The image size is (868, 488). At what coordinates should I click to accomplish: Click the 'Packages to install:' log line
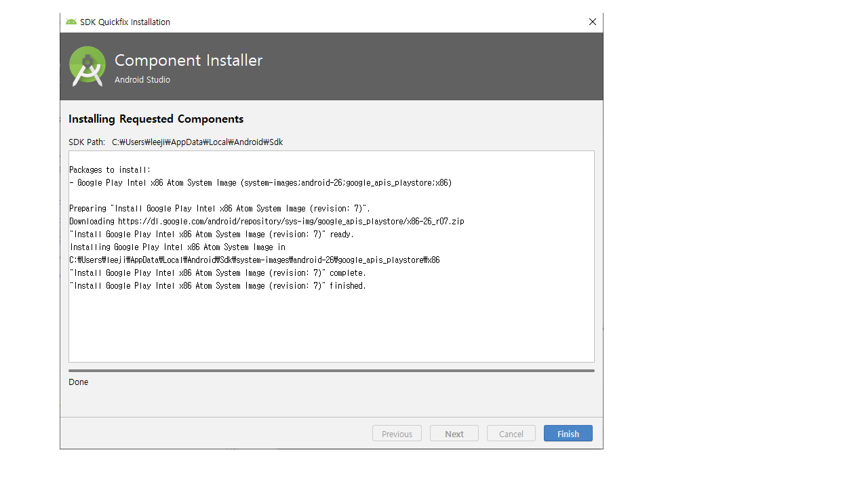pyautogui.click(x=110, y=170)
